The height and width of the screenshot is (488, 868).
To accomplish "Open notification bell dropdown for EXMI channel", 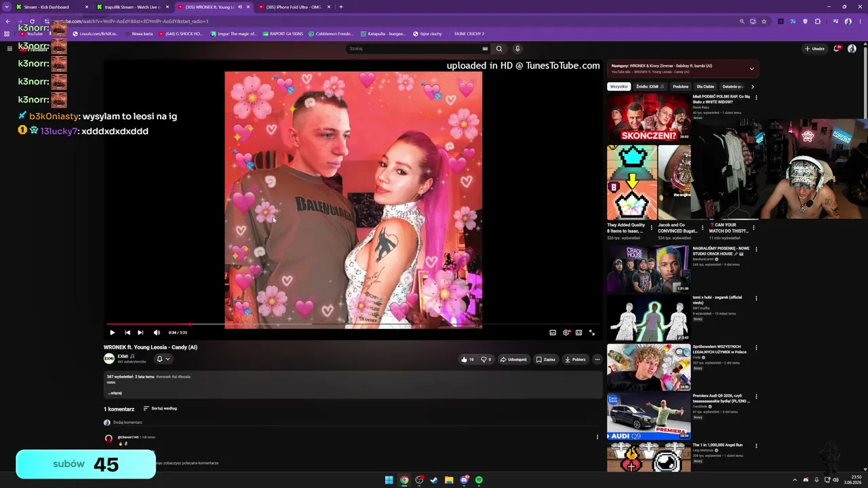I will coord(163,359).
